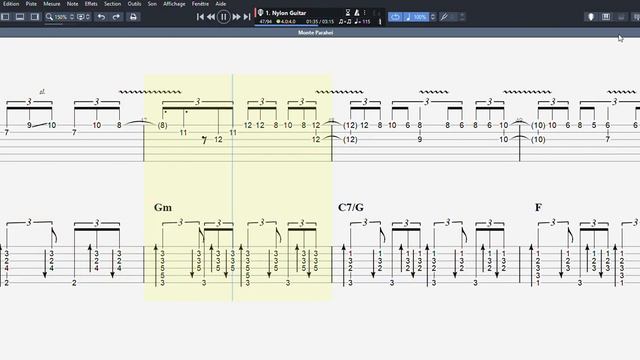The width and height of the screenshot is (640, 360).
Task: Pause playback
Action: tap(224, 17)
